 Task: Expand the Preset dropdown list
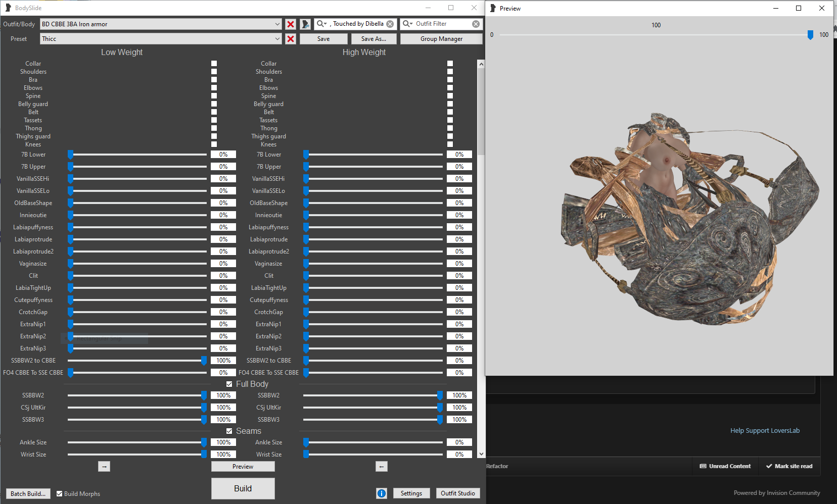coord(277,39)
